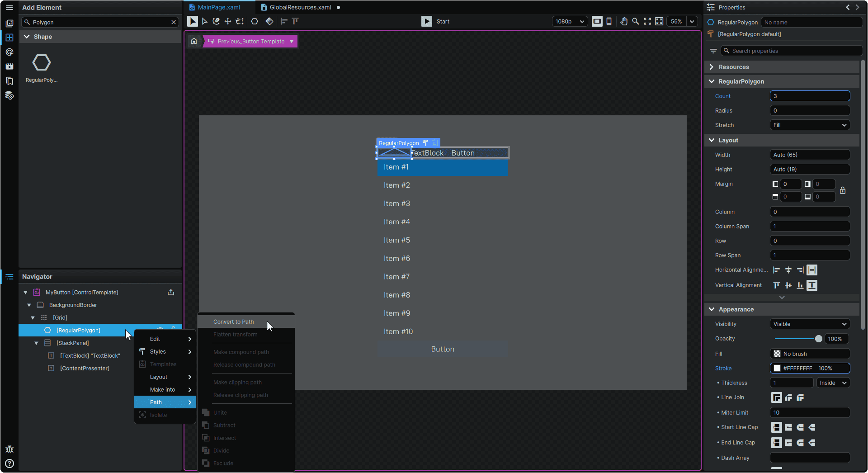This screenshot has width=868, height=473.
Task: Click the align-left toolbar icon
Action: click(284, 21)
